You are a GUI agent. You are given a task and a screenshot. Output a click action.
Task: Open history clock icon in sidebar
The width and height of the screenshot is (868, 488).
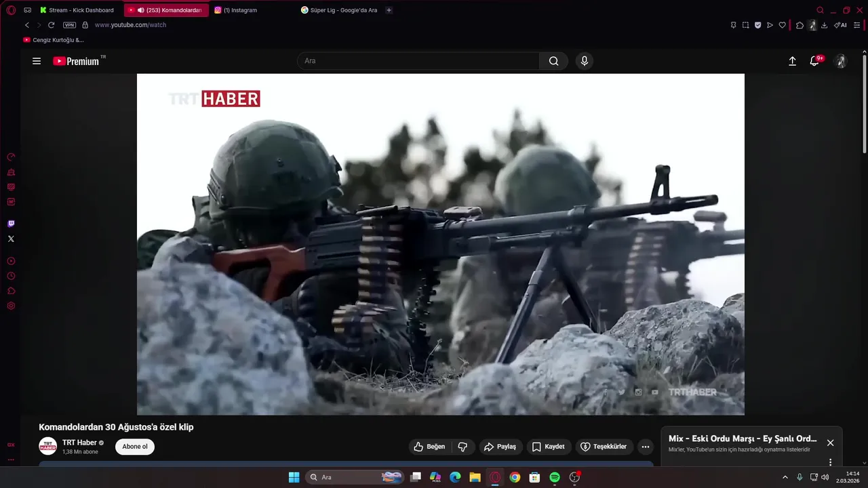click(x=11, y=276)
